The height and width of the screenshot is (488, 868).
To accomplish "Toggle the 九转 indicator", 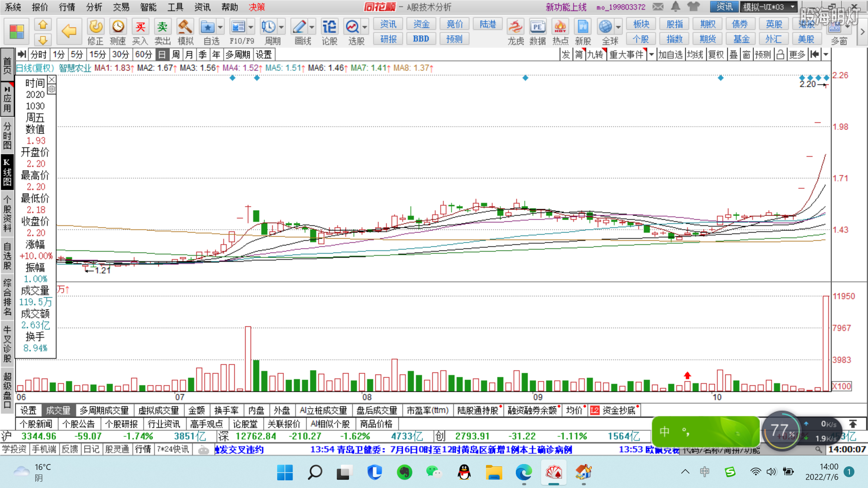I will [x=595, y=55].
